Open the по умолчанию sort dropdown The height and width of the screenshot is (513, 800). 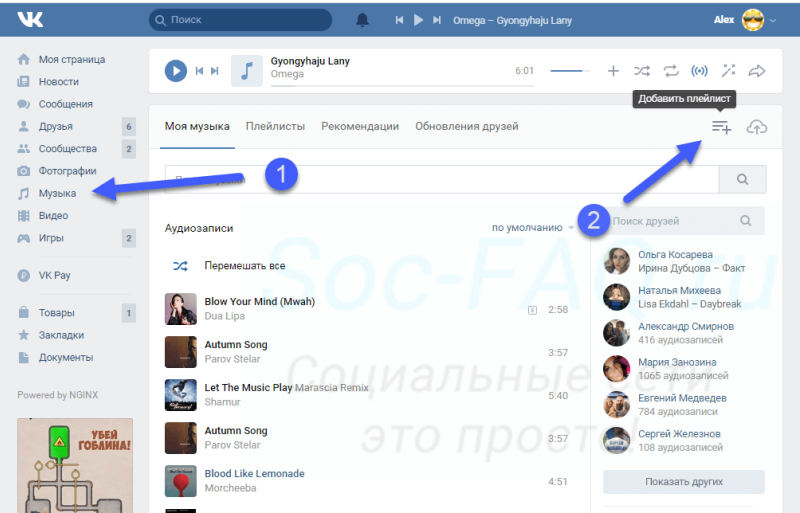click(x=532, y=228)
